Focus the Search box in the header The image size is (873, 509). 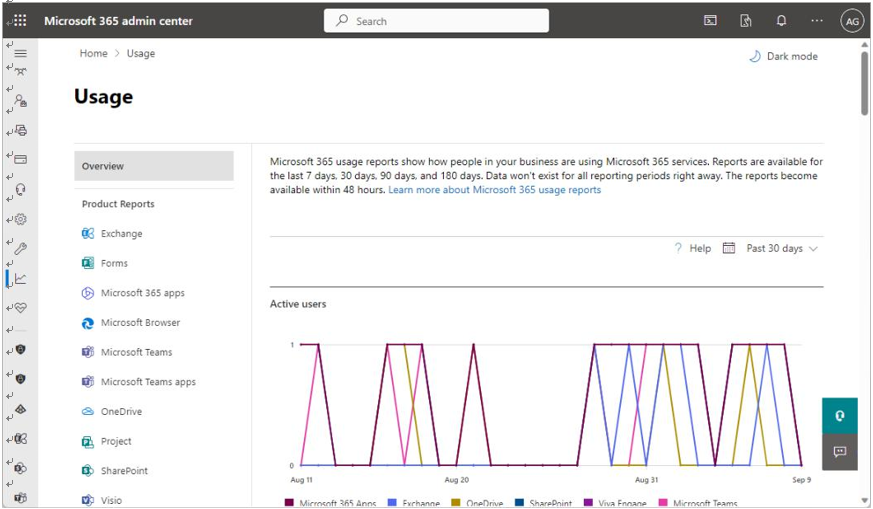coord(436,21)
